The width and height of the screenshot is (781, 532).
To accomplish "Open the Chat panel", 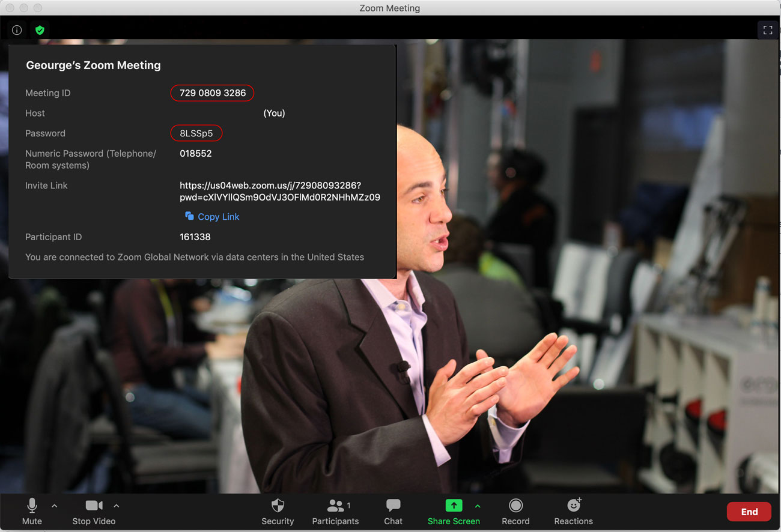I will 394,512.
